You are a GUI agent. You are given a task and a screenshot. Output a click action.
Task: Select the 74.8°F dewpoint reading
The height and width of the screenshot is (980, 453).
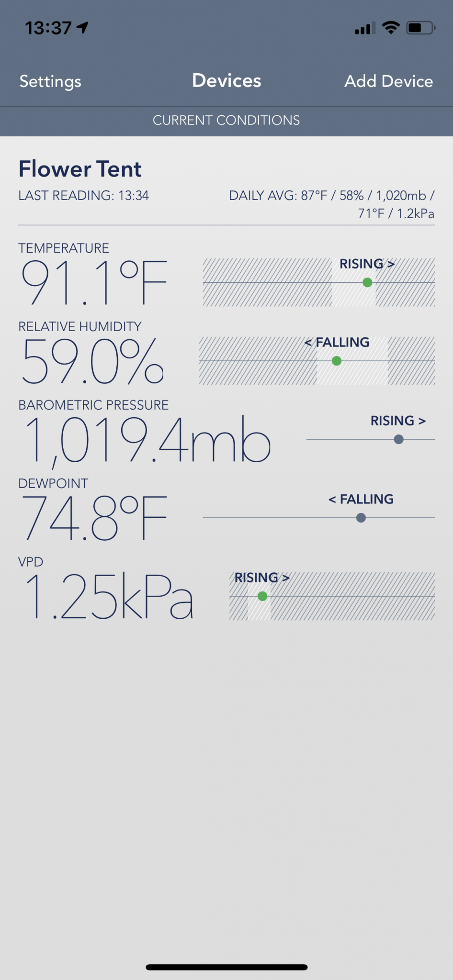94,518
